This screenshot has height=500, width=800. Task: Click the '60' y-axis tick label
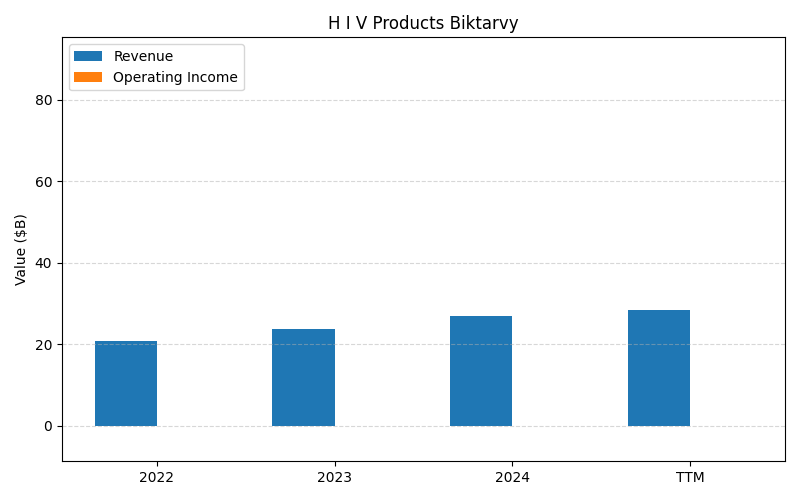pos(44,182)
